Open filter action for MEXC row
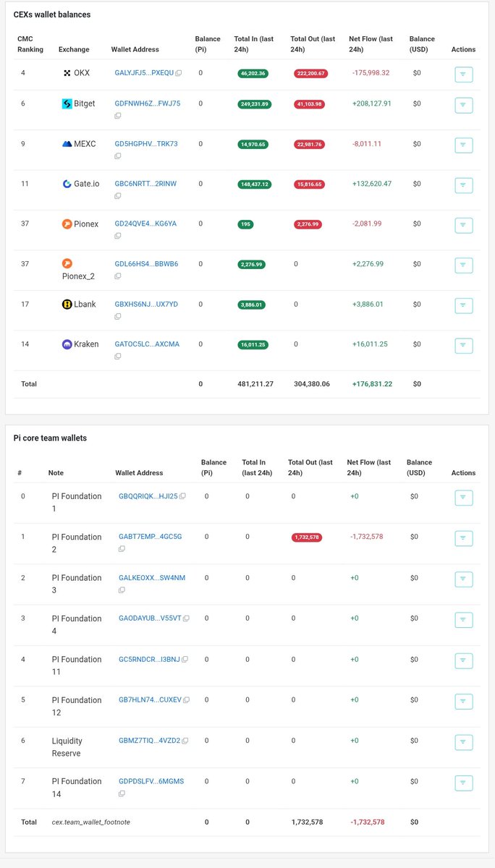This screenshot has width=495, height=868. 463,145
